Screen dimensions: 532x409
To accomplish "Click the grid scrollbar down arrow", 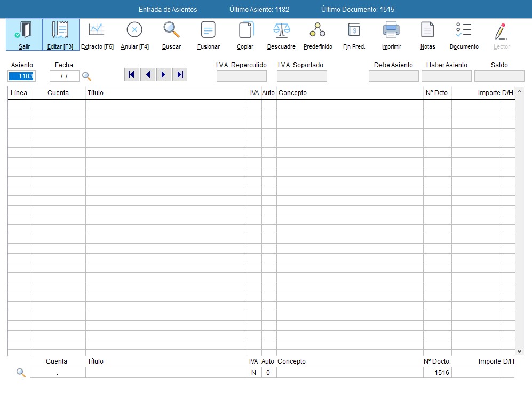I will pos(520,351).
